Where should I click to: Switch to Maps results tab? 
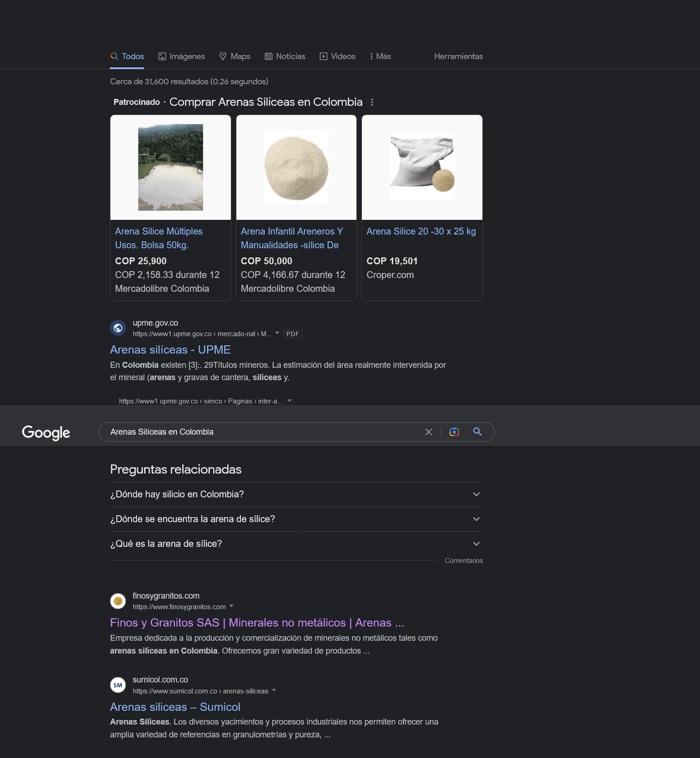click(235, 56)
